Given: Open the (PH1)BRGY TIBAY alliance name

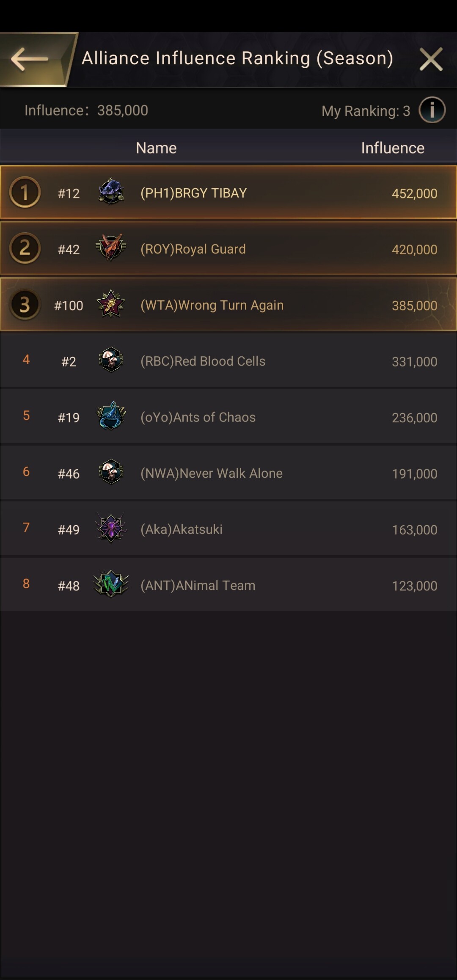Looking at the screenshot, I should tap(193, 193).
